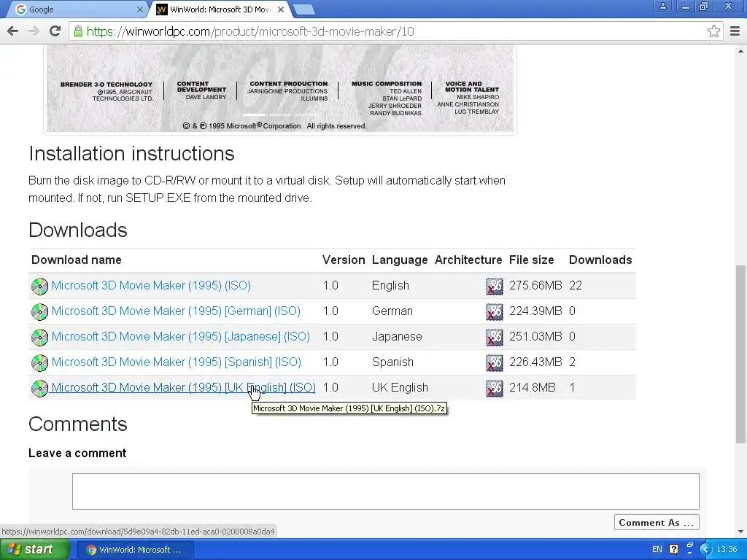Click the Spanish language cell
The width and height of the screenshot is (747, 560).
pos(392,362)
